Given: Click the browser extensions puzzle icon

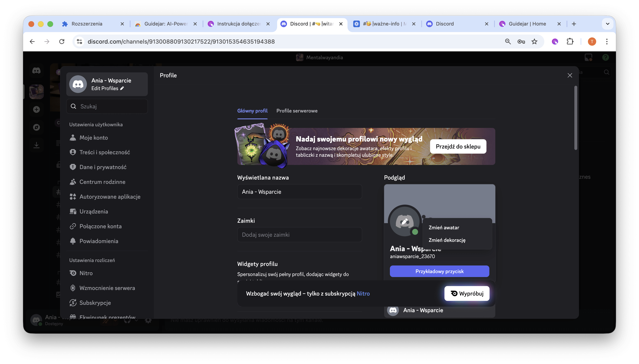Looking at the screenshot, I should pyautogui.click(x=570, y=42).
